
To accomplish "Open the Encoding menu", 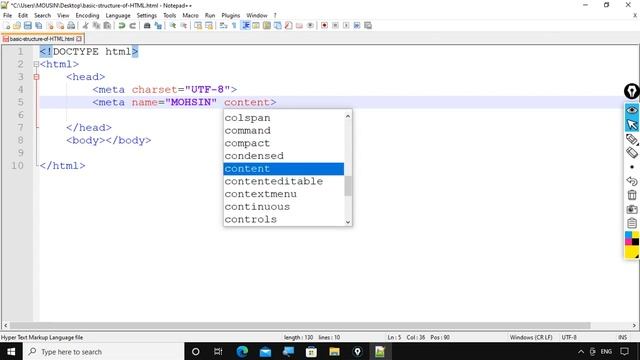I will pos(87,15).
